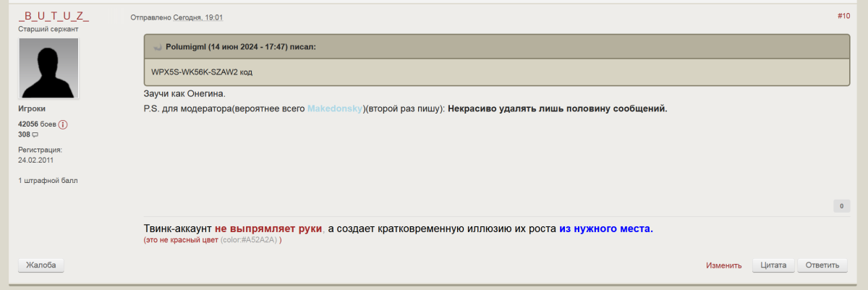Click the 1 штрафной балл text

point(48,180)
